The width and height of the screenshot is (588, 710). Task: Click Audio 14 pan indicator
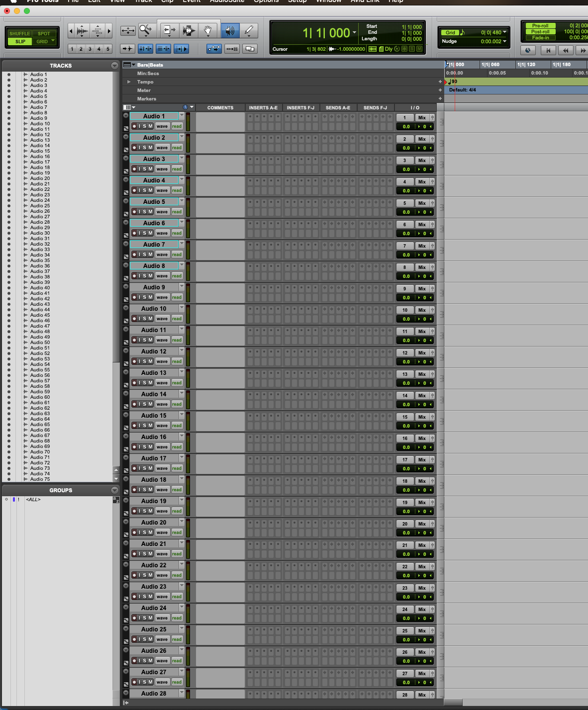click(425, 405)
